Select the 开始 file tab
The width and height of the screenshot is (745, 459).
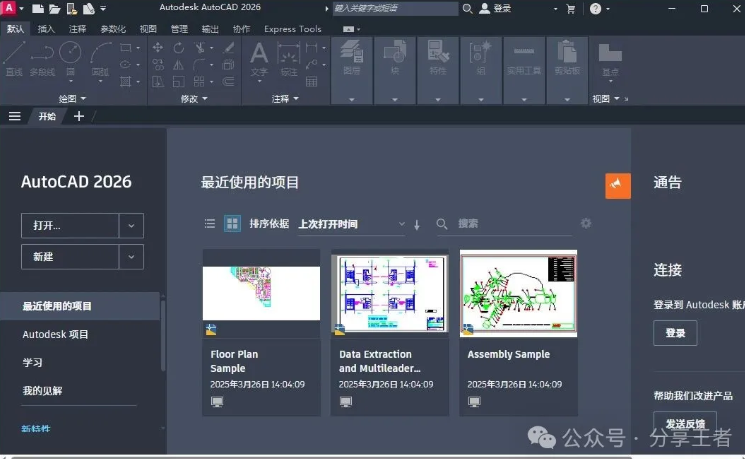point(47,116)
